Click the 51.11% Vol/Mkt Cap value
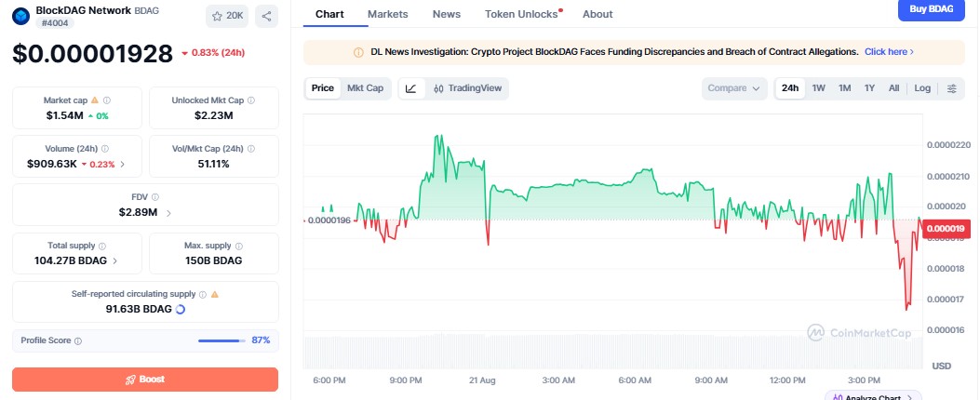980x400 pixels. [x=214, y=165]
